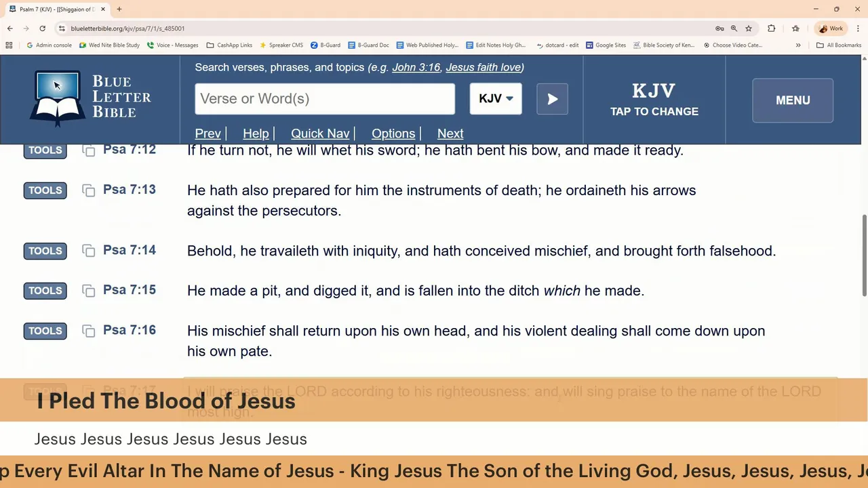This screenshot has height=488, width=868.
Task: Click verse reference Psa 7:16
Action: click(130, 330)
